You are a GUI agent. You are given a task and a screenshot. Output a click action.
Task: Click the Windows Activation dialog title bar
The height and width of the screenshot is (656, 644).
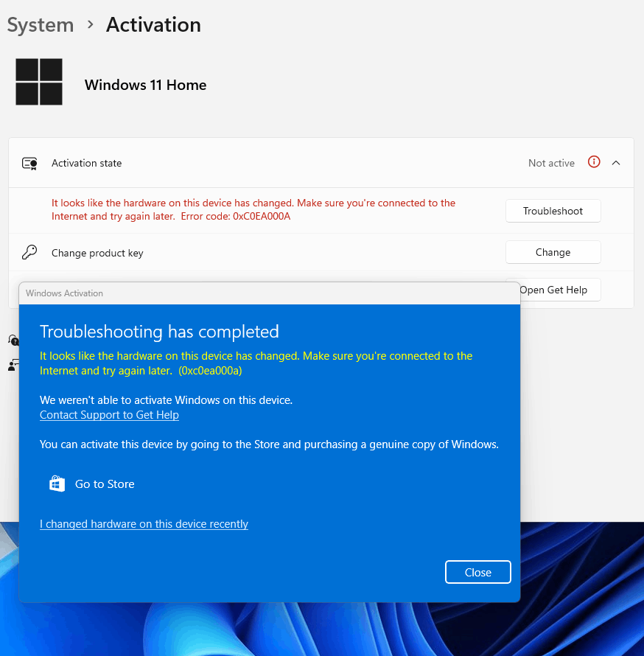tap(269, 293)
